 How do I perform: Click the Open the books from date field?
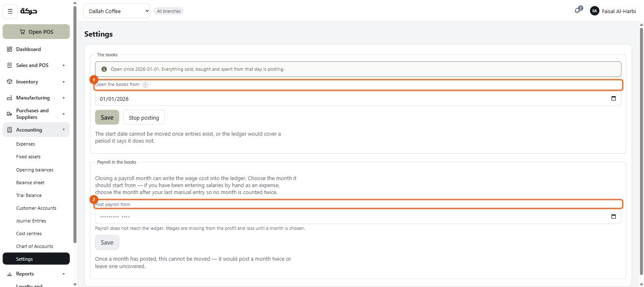pos(358,99)
